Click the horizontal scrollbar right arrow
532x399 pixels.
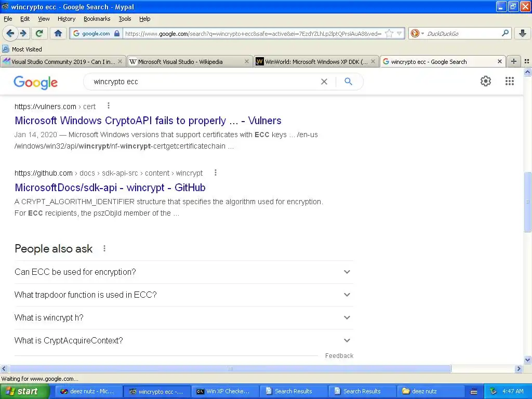518,368
